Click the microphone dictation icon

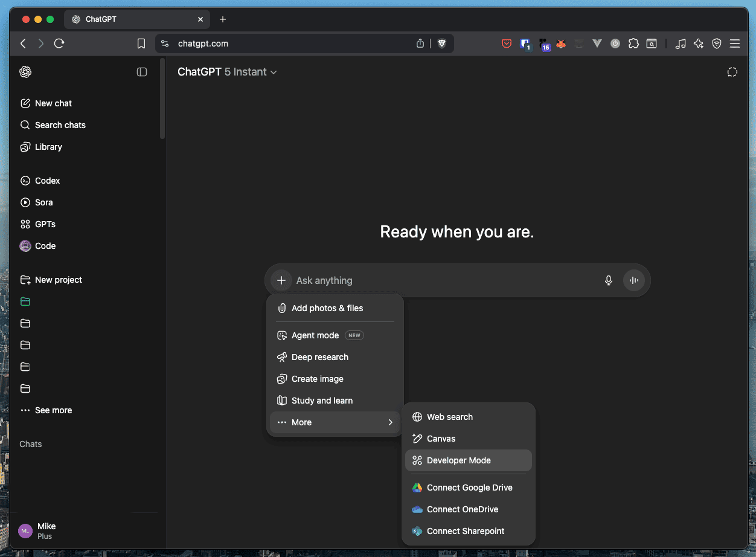[609, 280]
